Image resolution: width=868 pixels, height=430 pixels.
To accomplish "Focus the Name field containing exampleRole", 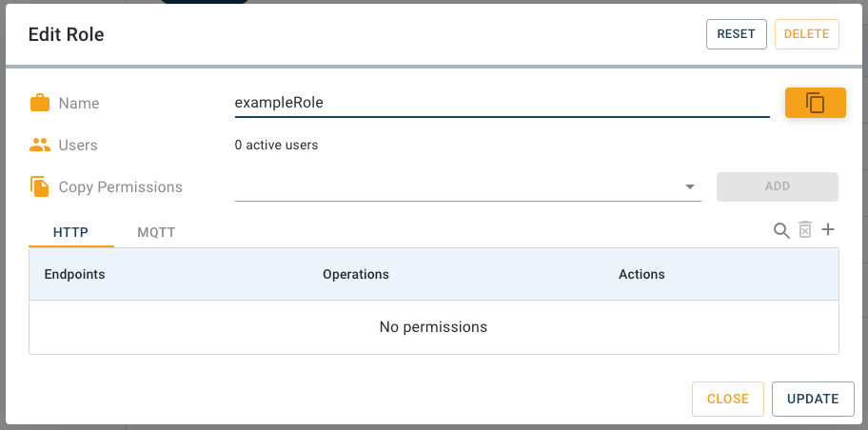I will pyautogui.click(x=502, y=103).
